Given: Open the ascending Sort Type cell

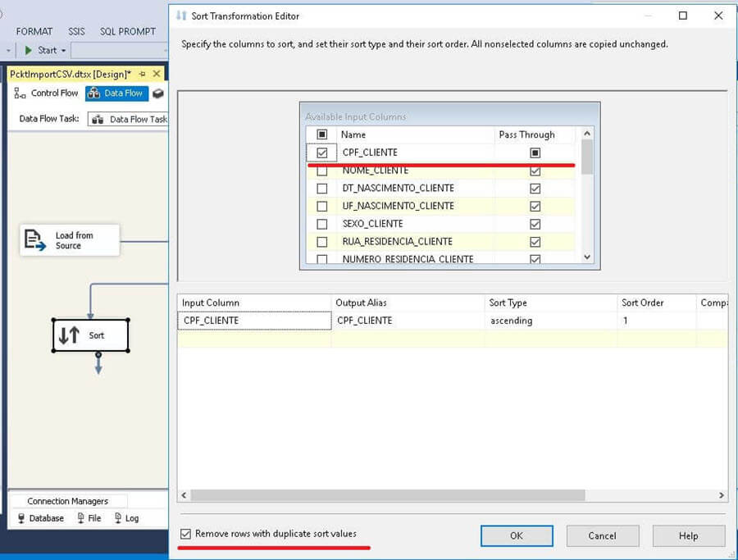Looking at the screenshot, I should pos(551,321).
